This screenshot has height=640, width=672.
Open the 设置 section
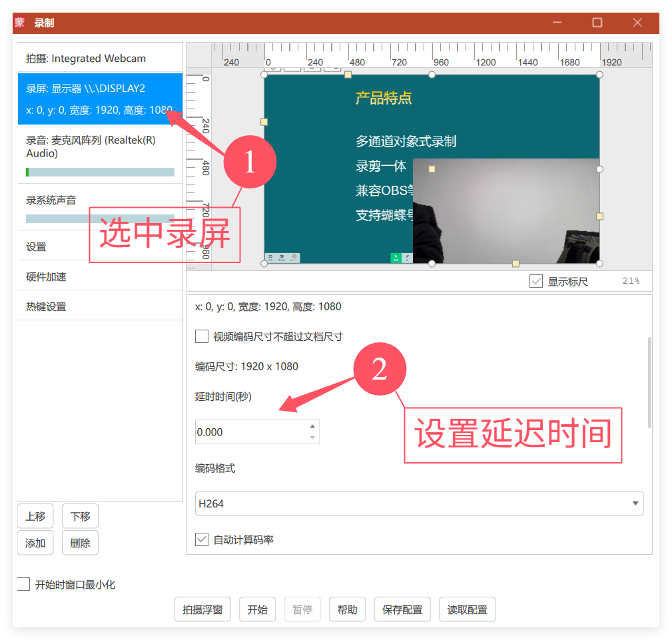100,247
